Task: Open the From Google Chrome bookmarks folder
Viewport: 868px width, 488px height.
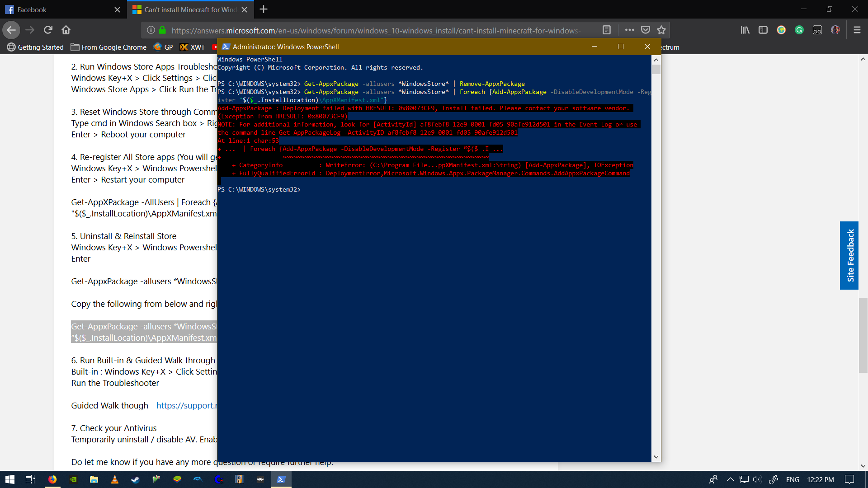Action: (x=108, y=47)
